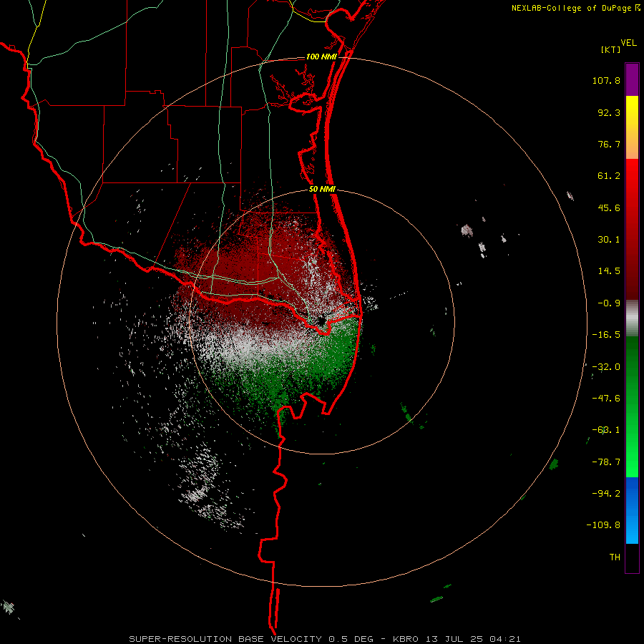This screenshot has width=644, height=644.
Task: Click the -78.7 velocity scale value
Action: click(x=606, y=462)
